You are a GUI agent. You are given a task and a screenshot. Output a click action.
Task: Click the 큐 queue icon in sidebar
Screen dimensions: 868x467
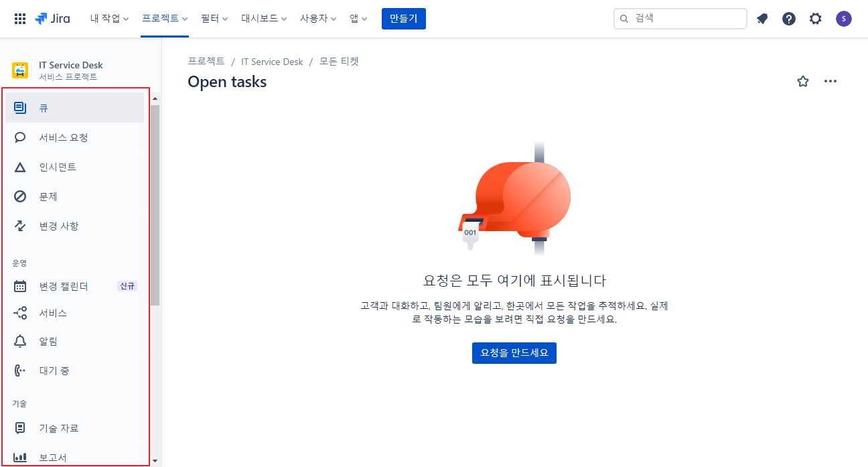pyautogui.click(x=20, y=108)
